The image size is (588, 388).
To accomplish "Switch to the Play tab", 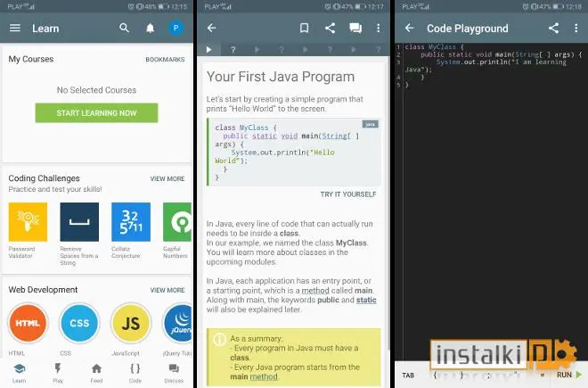I will (x=58, y=372).
